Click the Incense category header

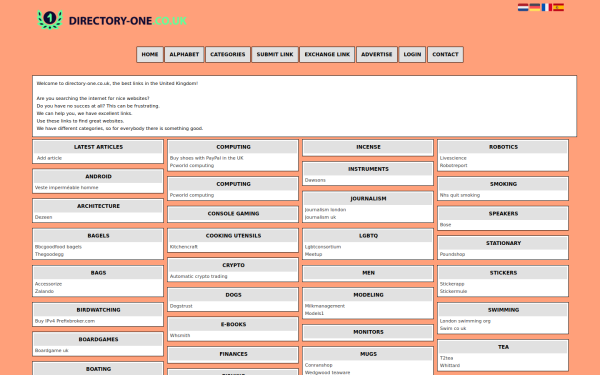tap(368, 147)
